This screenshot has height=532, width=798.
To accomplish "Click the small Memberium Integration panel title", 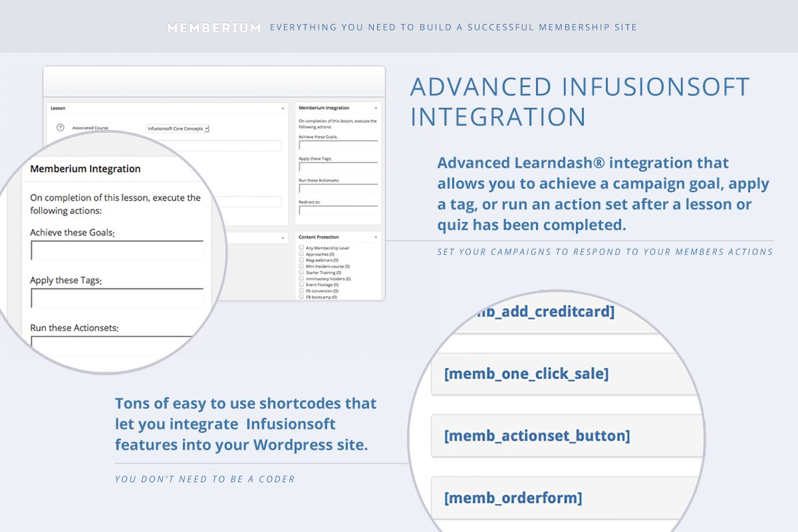I will 324,108.
